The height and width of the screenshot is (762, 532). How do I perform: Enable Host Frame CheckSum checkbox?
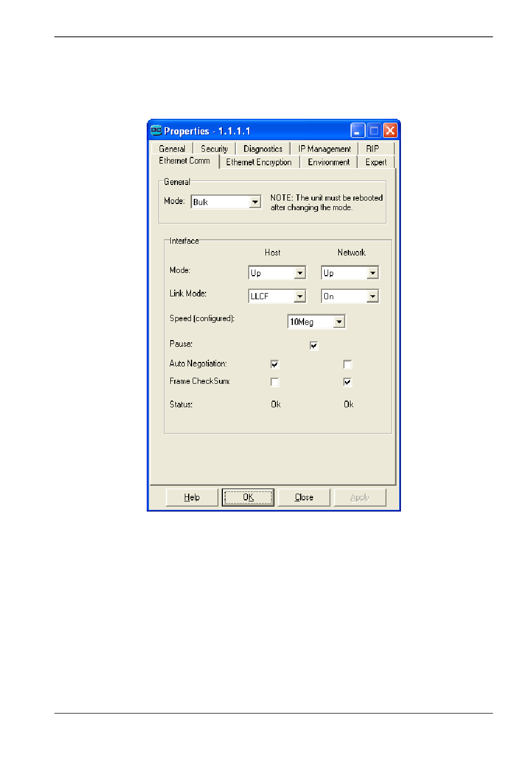coord(275,382)
